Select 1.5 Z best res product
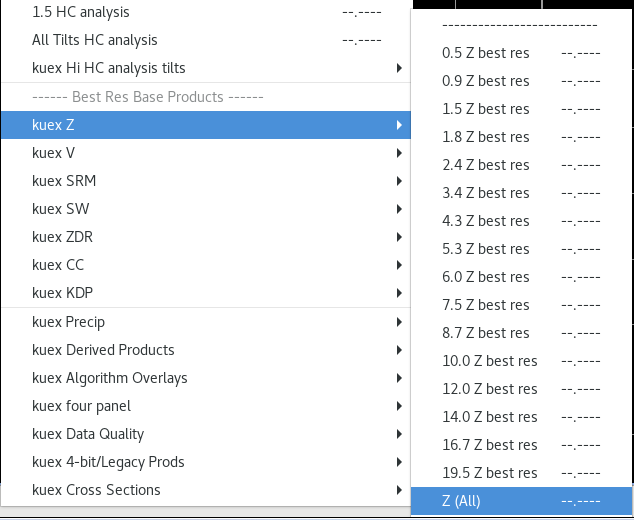 click(x=521, y=109)
